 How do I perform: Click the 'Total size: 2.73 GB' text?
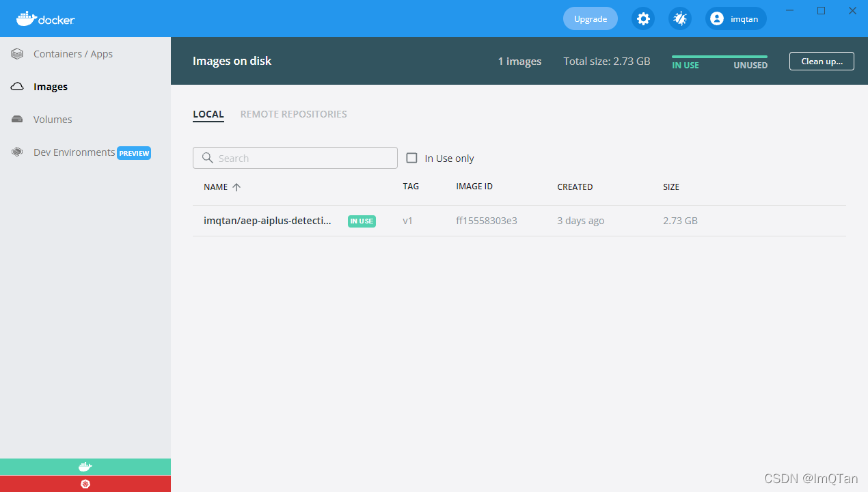coord(607,61)
